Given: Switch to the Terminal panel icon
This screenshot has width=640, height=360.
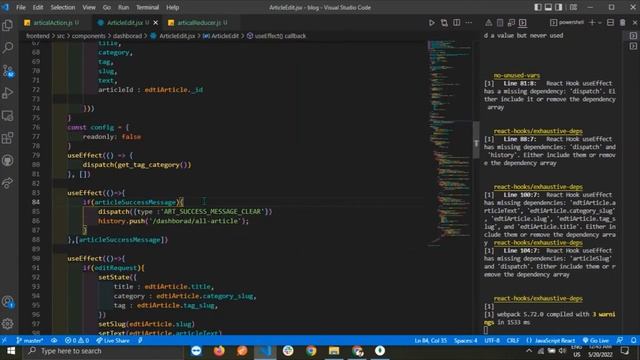Looking at the screenshot, I should click(x=522, y=23).
